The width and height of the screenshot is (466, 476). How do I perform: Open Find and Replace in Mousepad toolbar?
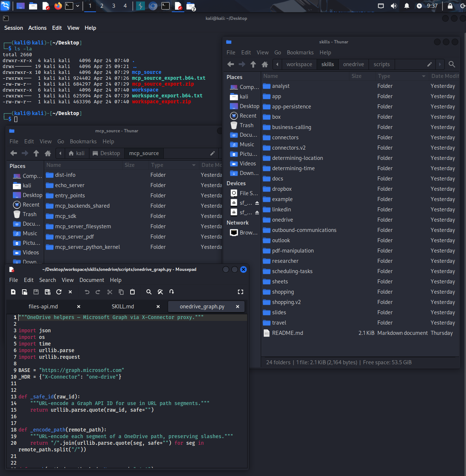pyautogui.click(x=160, y=292)
